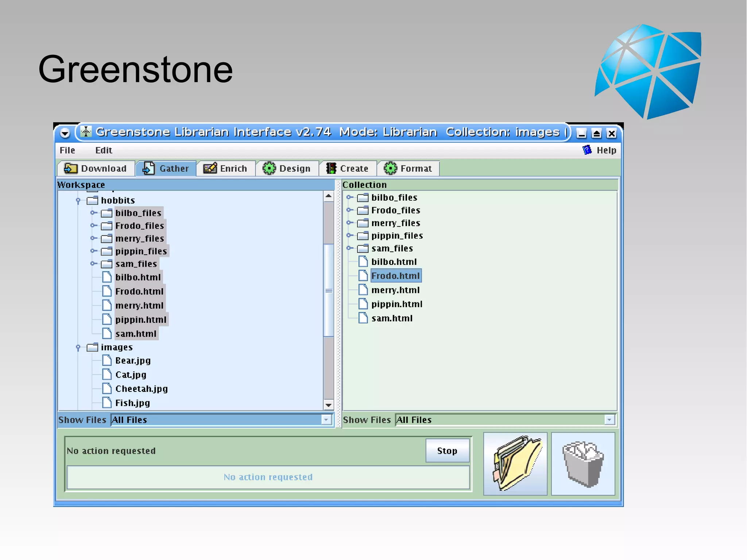Click the new folder icon button
Screen dimensions: 747x560
(x=515, y=464)
